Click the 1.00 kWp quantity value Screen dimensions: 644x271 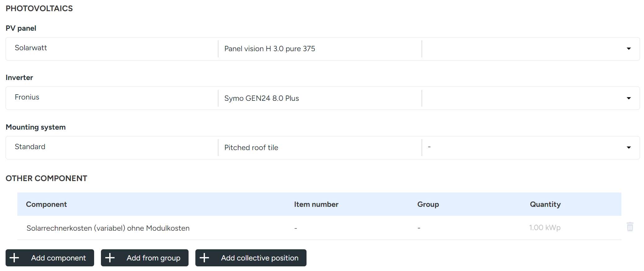(545, 228)
